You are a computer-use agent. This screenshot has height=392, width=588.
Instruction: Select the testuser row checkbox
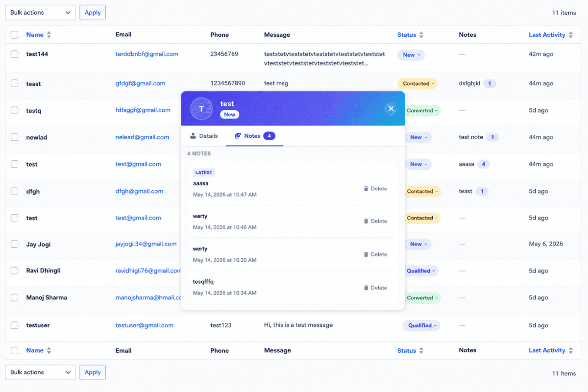15,325
